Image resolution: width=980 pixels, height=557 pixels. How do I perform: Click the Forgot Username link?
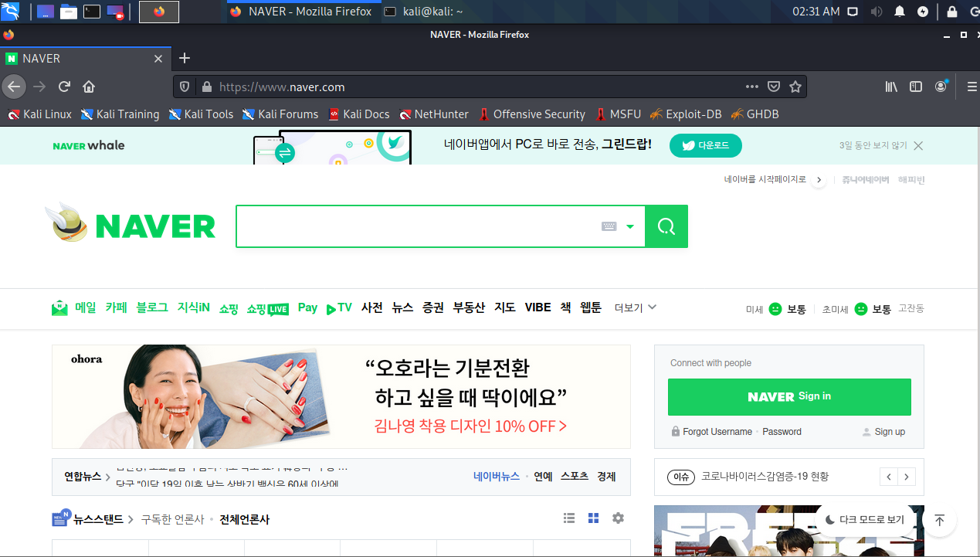(717, 432)
